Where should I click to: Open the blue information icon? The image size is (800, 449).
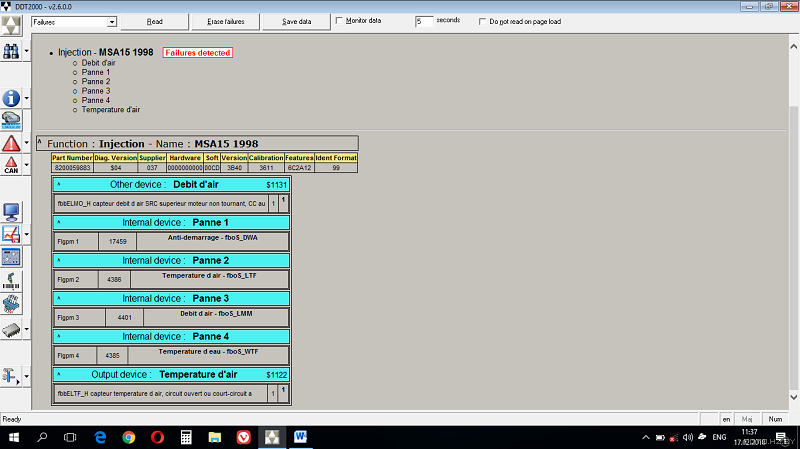tap(11, 97)
